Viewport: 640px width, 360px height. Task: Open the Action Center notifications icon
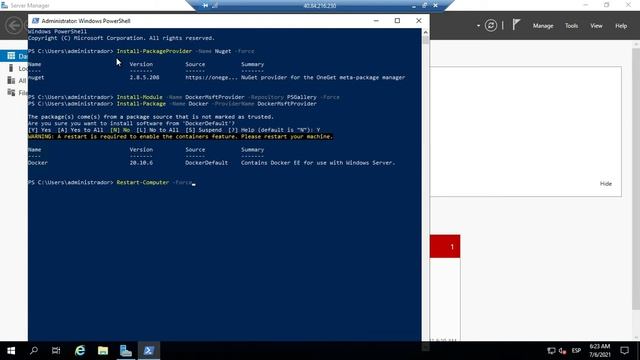(624, 351)
